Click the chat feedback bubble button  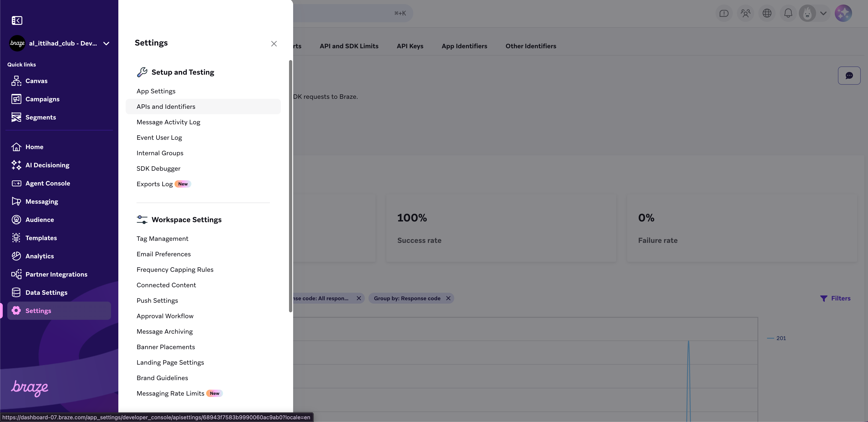pos(849,76)
